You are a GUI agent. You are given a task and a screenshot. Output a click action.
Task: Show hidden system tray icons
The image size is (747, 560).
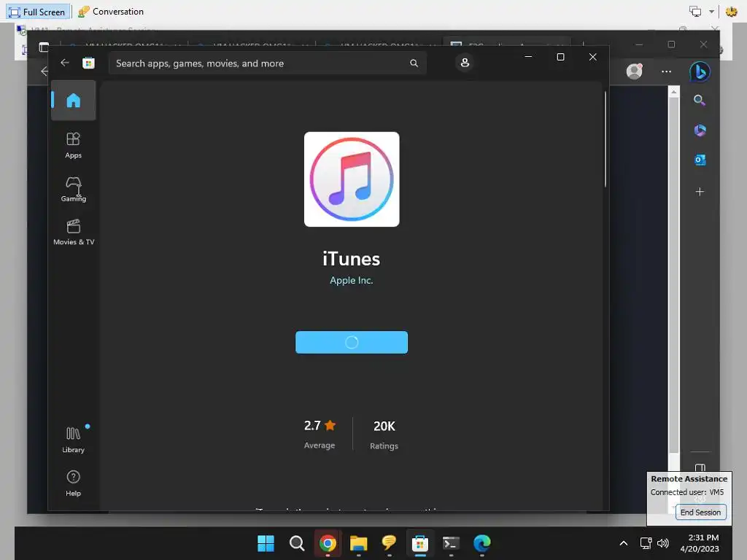(x=624, y=543)
